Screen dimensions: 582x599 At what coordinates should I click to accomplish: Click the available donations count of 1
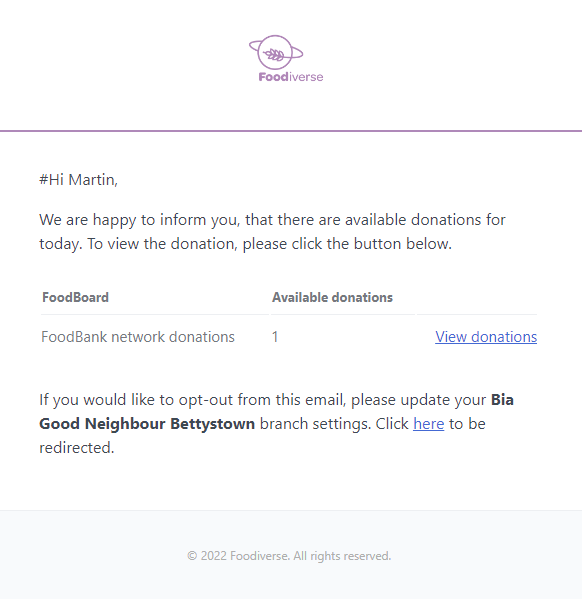click(x=275, y=337)
